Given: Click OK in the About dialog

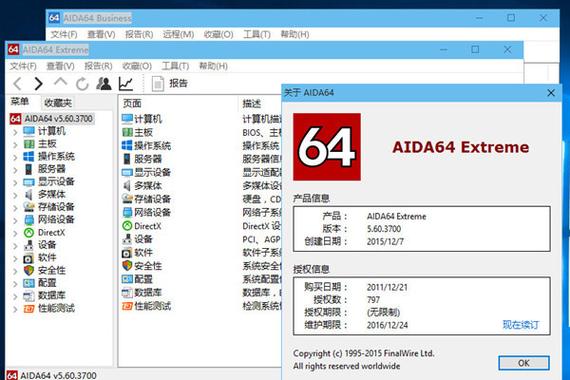Looking at the screenshot, I should 523,363.
